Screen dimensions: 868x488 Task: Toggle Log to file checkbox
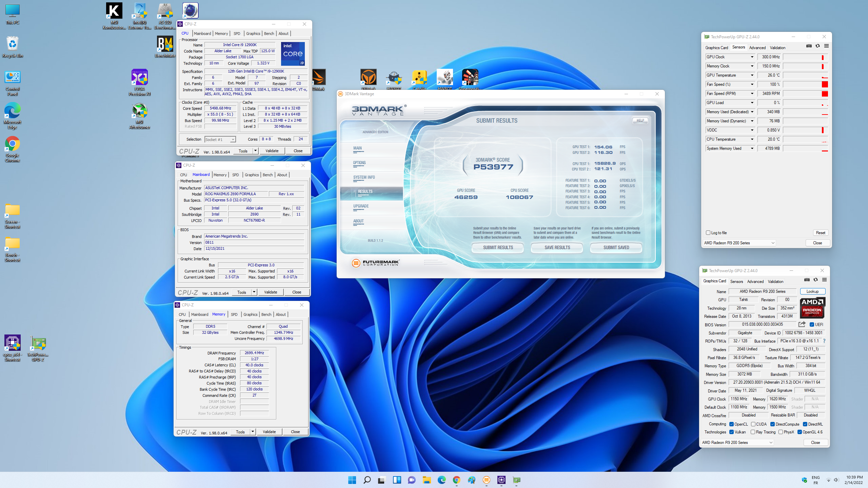708,233
